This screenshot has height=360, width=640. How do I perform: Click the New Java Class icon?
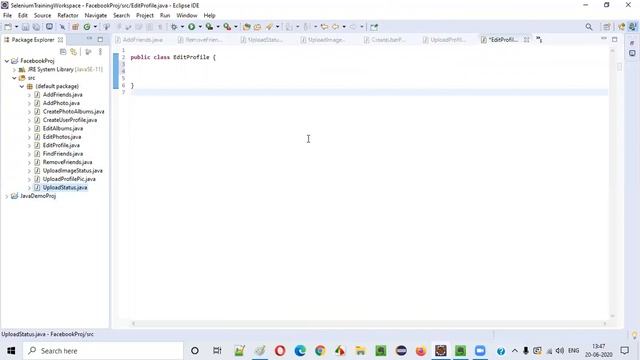(x=87, y=27)
